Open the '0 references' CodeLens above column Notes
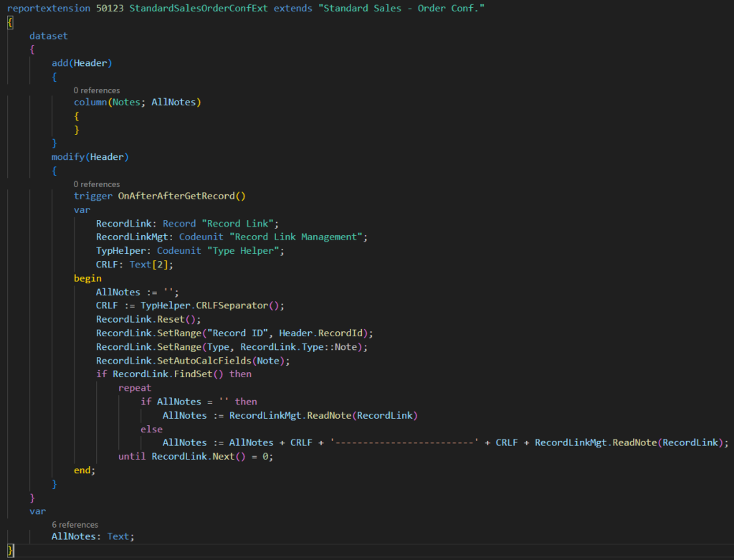This screenshot has width=734, height=560. click(97, 90)
